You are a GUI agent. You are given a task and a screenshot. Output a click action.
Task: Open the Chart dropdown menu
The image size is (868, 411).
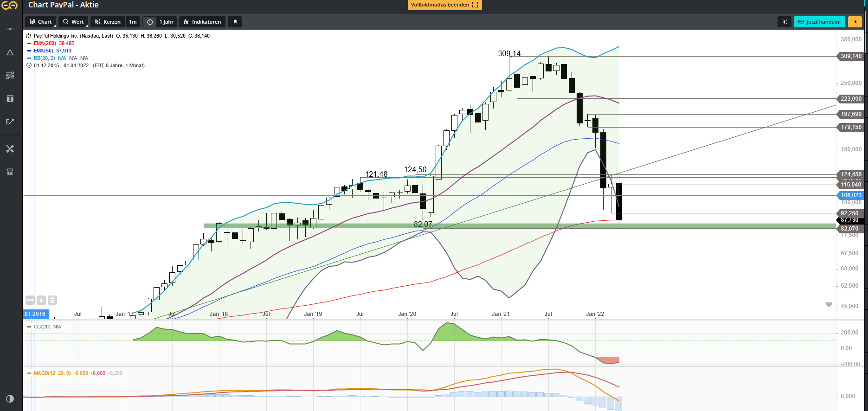click(x=41, y=22)
